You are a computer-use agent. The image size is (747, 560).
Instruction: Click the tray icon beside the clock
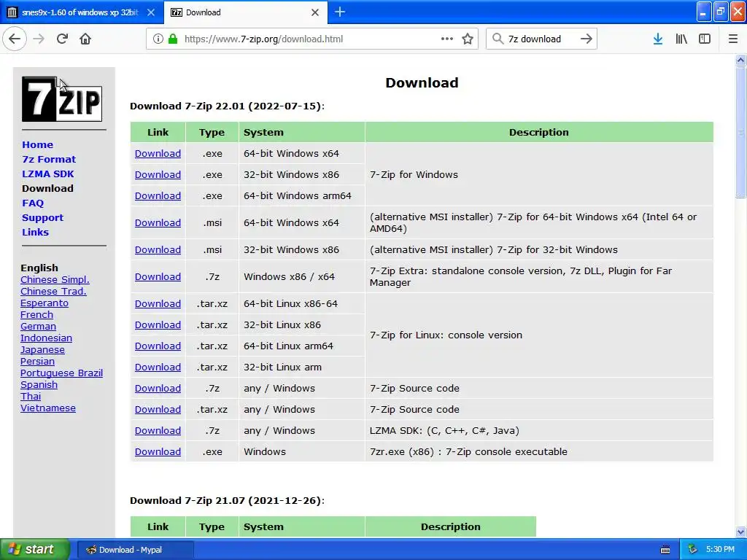coord(692,550)
